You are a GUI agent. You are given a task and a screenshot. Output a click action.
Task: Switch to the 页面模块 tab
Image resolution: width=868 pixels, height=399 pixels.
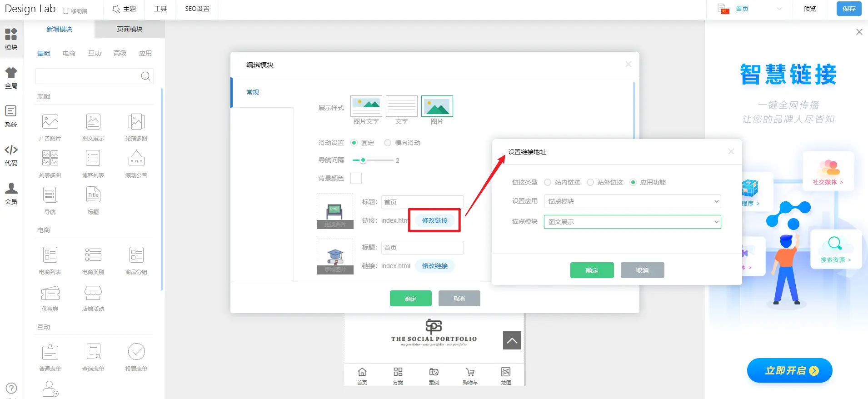tap(130, 29)
